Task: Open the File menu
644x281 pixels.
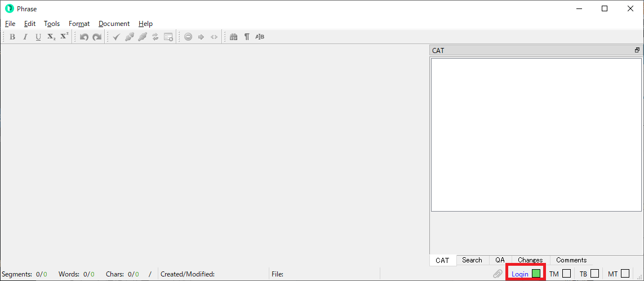Action: click(x=10, y=24)
